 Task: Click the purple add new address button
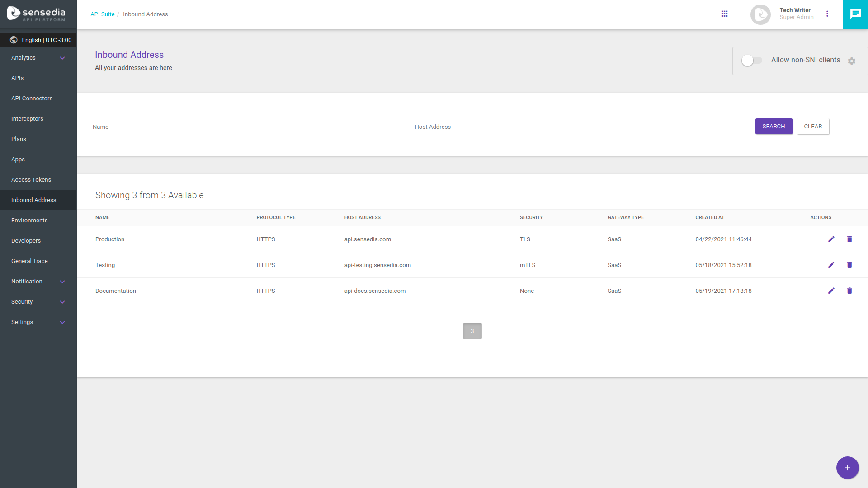pos(847,468)
